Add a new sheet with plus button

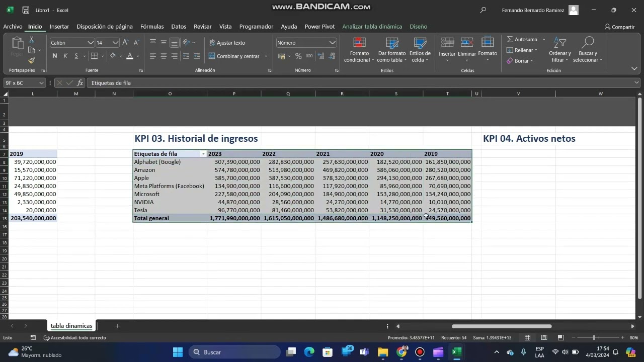pyautogui.click(x=117, y=326)
